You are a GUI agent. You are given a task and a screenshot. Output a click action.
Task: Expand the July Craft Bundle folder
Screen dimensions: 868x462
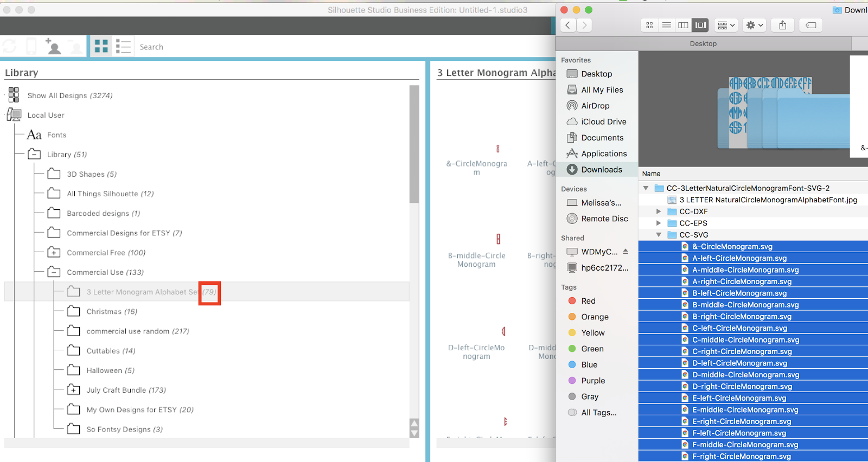[x=73, y=389]
